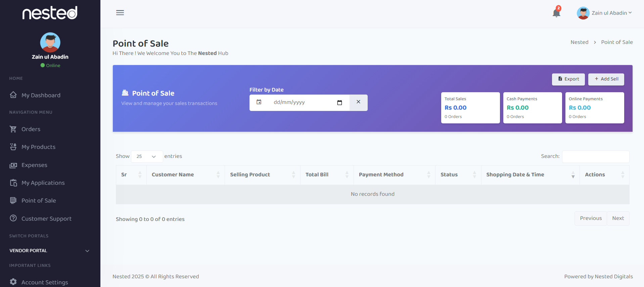This screenshot has height=287, width=644.
Task: Click the Orders cart icon in sidebar
Action: click(x=13, y=129)
